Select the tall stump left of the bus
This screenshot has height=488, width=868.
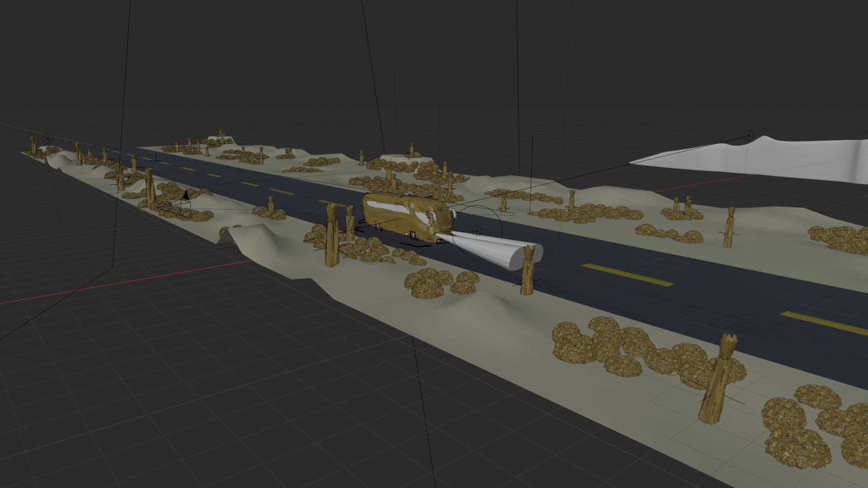(332, 235)
